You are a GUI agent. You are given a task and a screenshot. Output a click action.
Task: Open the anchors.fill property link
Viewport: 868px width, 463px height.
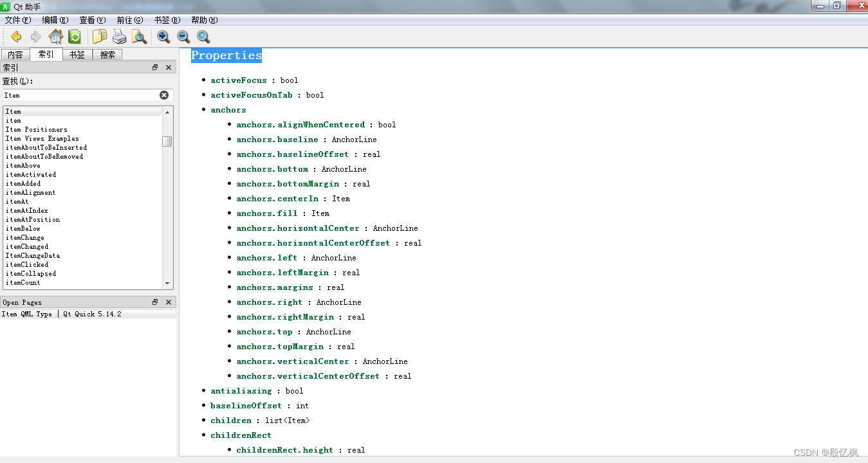tap(266, 213)
